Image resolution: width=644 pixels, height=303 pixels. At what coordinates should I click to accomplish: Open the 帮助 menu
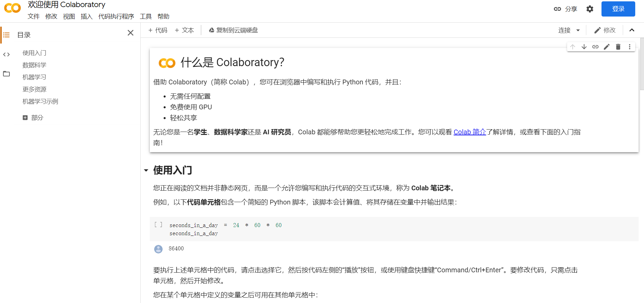point(163,17)
